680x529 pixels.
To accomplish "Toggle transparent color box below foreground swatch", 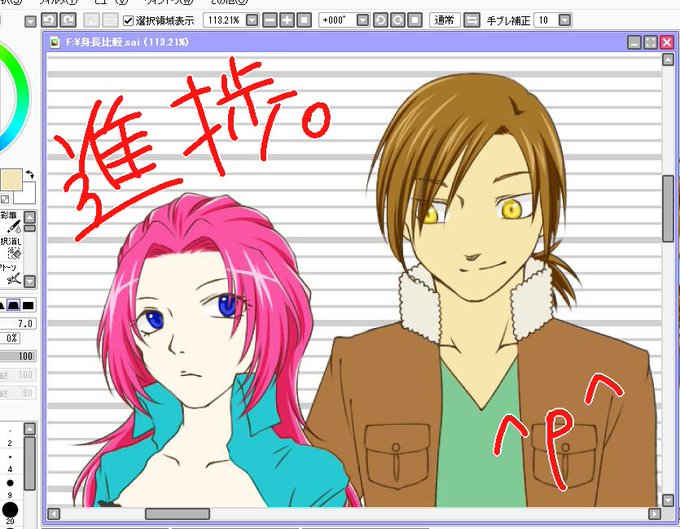I will click(x=5, y=199).
